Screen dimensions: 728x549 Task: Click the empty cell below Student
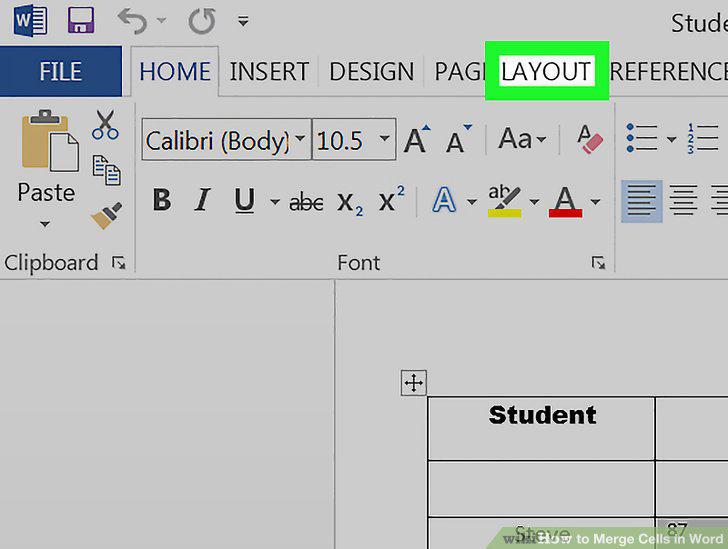[x=541, y=489]
